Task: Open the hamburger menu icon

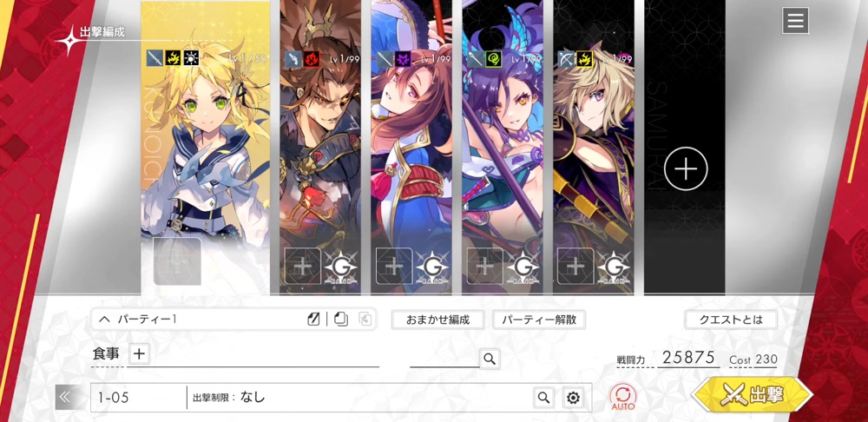Action: (x=795, y=21)
